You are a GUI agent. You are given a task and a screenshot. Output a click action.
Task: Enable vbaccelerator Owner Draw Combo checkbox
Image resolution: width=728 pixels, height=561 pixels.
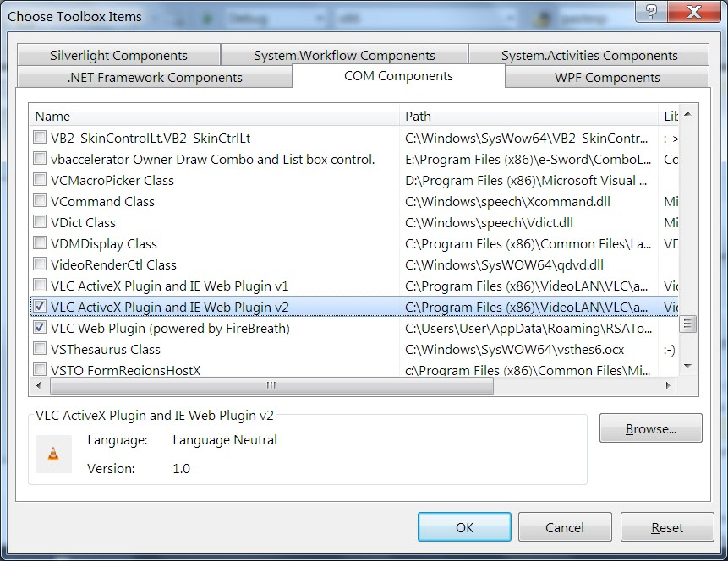[x=40, y=158]
